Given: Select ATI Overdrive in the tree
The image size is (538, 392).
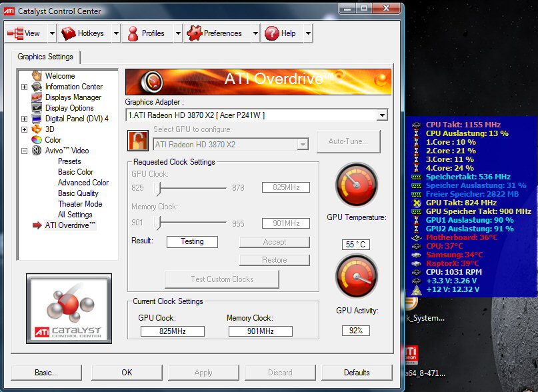Looking at the screenshot, I should point(71,225).
